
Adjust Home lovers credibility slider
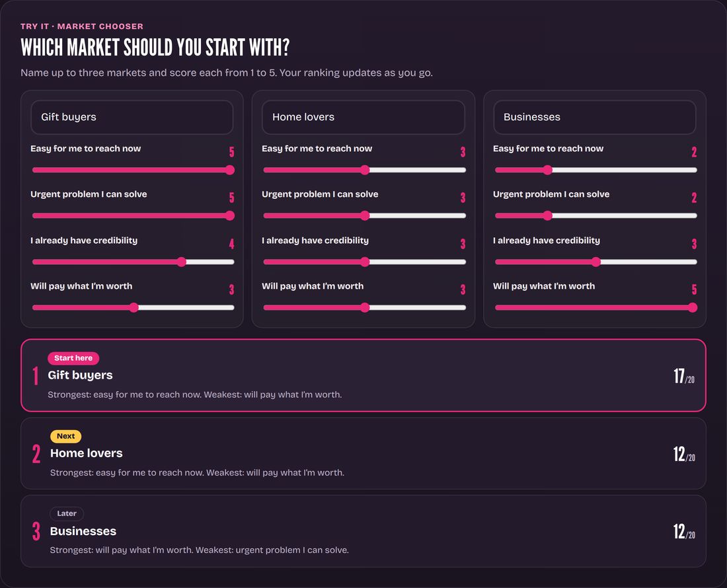[x=364, y=262]
